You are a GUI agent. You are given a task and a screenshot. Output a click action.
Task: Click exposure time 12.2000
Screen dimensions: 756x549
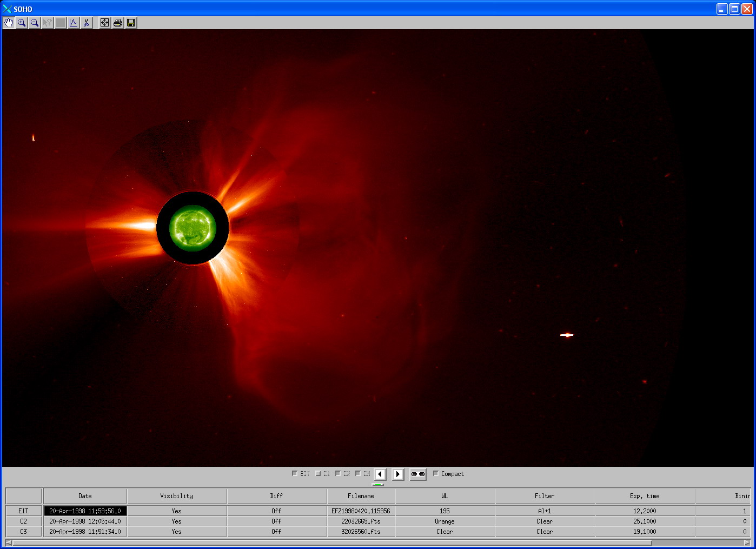coord(645,511)
